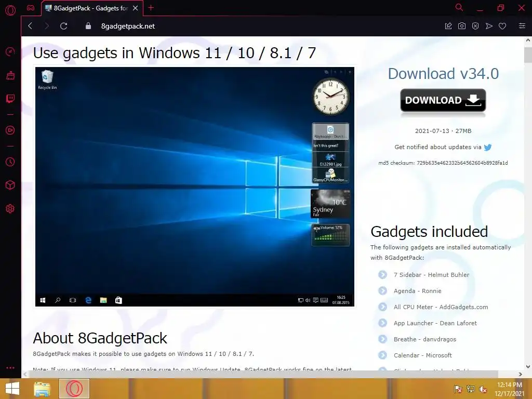Screen dimensions: 532x399
Task: Open GX Cleaner icon in sidebar
Action: coord(10,75)
